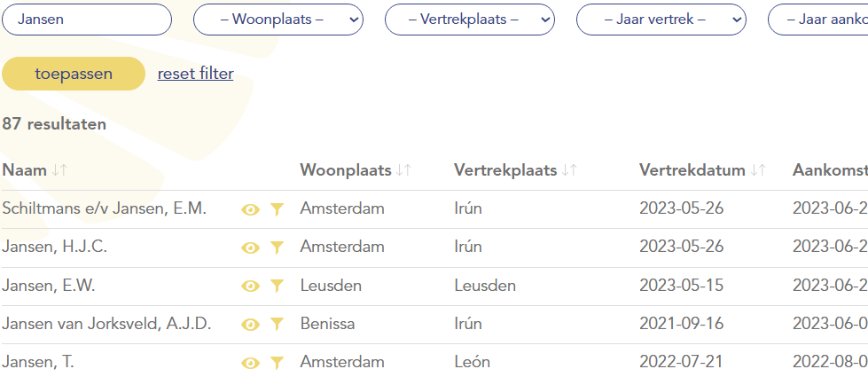Click the filter funnel for Jansen van Jorksveld
Screen dimensions: 868x377
tap(277, 324)
